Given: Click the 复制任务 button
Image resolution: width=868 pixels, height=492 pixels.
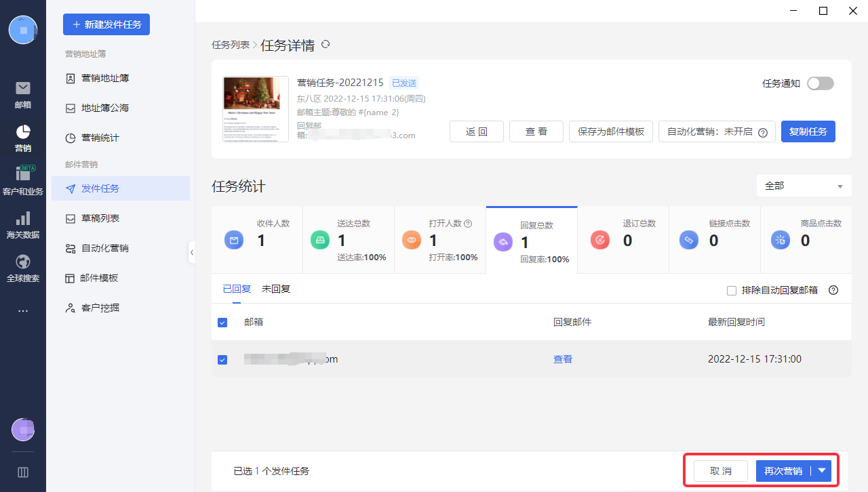Looking at the screenshot, I should 808,131.
